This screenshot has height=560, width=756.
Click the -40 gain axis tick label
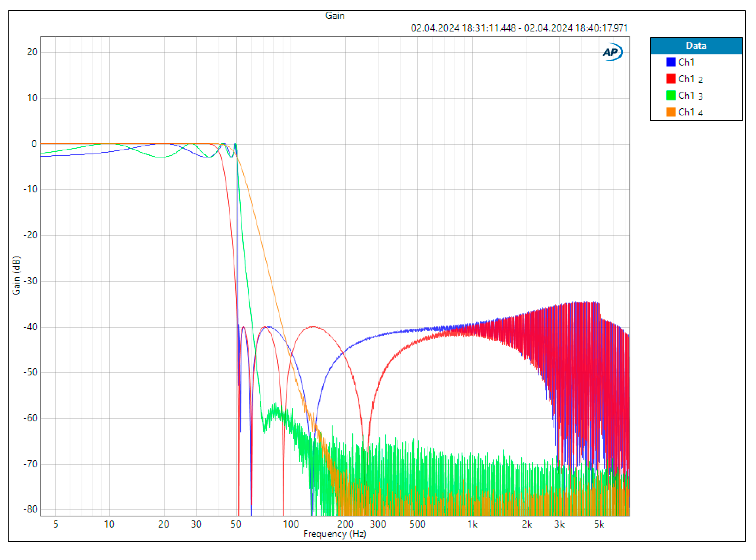30,327
